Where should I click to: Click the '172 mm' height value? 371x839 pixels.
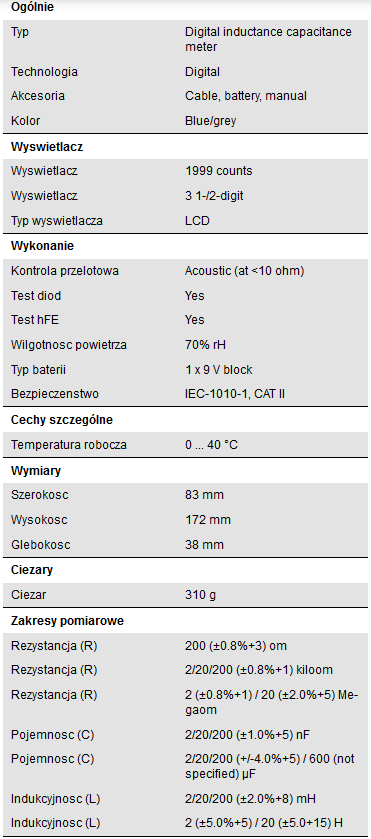(206, 520)
